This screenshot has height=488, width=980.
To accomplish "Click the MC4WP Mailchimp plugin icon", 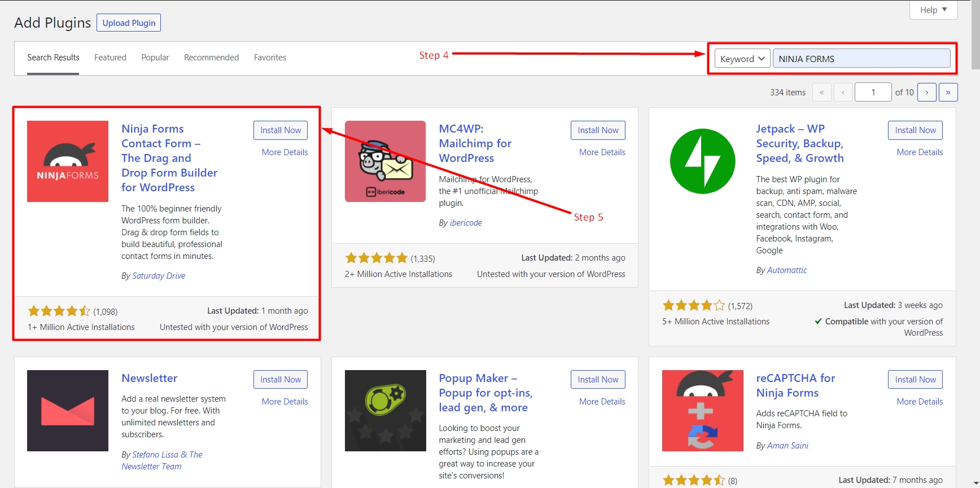I will click(x=386, y=161).
